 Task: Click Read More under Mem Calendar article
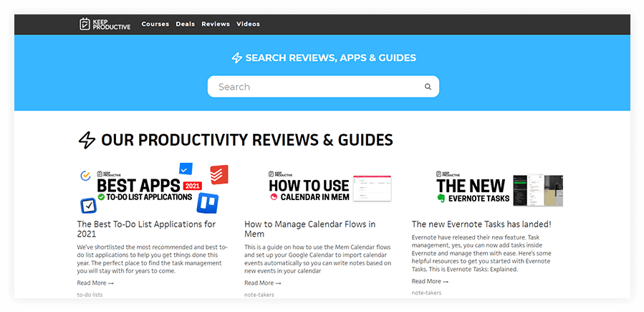click(x=263, y=283)
